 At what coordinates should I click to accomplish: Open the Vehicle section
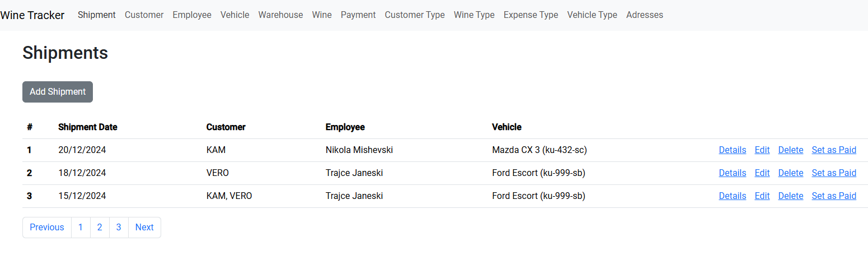click(234, 15)
